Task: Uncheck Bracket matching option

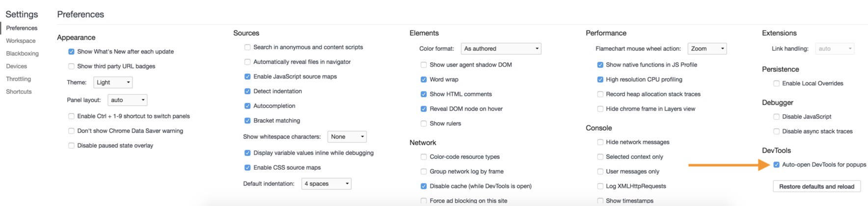Action: (x=247, y=121)
